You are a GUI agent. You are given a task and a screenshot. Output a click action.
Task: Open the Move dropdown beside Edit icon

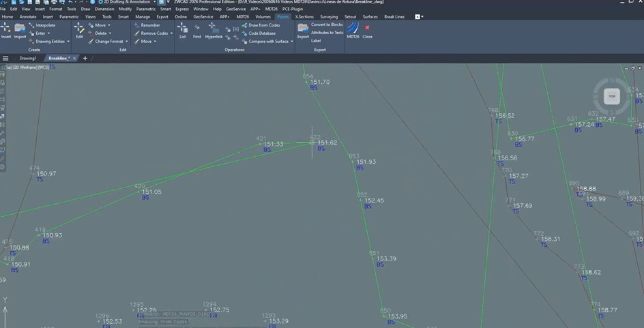click(109, 25)
